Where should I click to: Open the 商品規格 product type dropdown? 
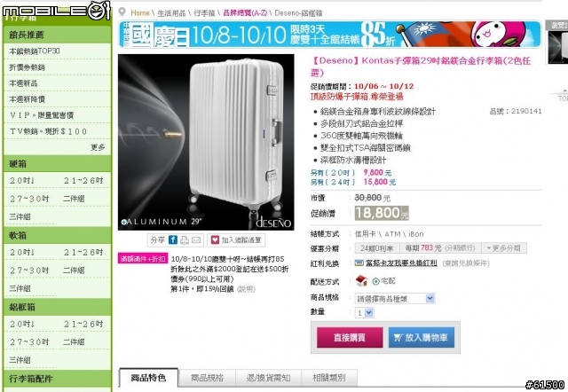(394, 298)
